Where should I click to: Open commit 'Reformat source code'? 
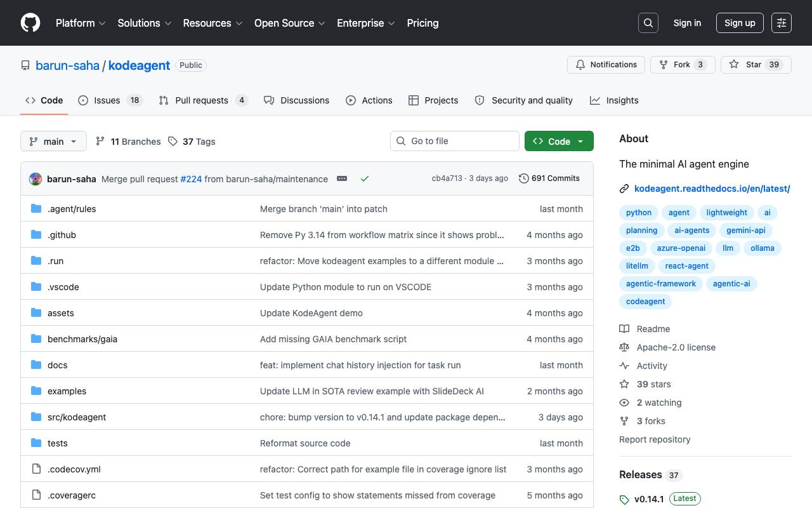click(305, 443)
